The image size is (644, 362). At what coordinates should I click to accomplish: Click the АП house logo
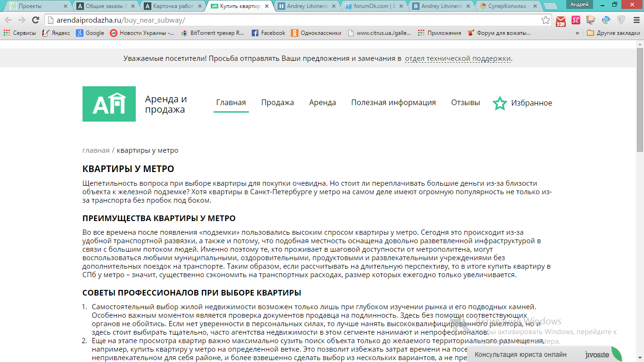(109, 104)
